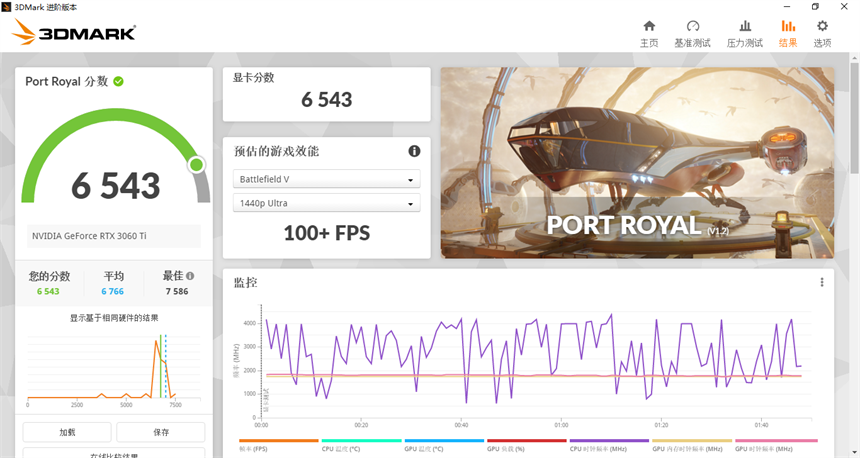Select the 结果 results tab

[788, 34]
